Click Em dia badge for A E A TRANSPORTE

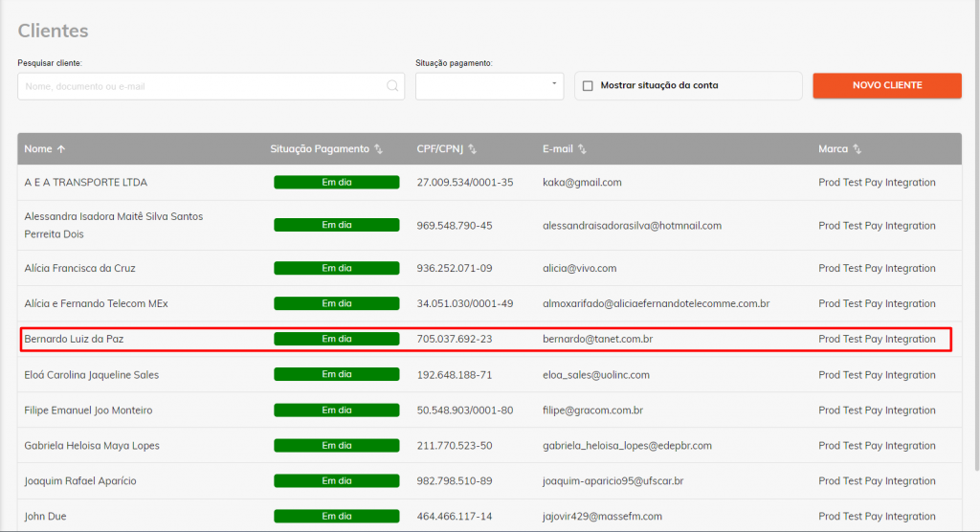(336, 182)
